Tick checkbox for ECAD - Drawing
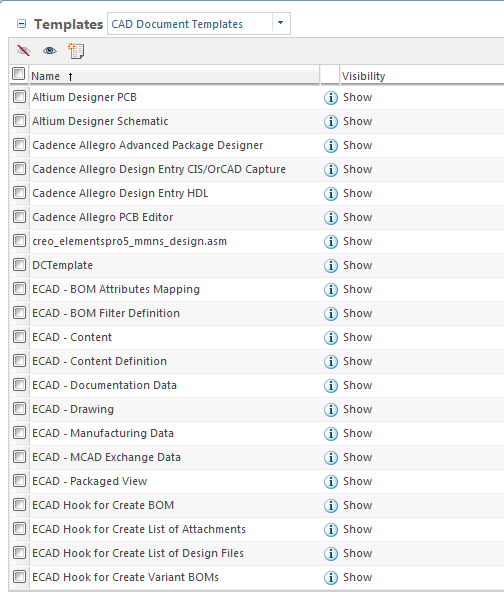The image size is (504, 592). tap(19, 409)
